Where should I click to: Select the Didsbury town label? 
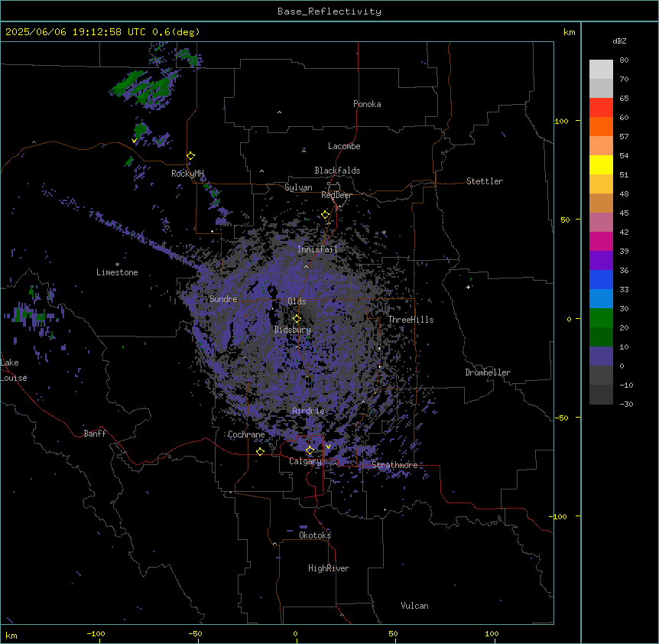tap(293, 330)
